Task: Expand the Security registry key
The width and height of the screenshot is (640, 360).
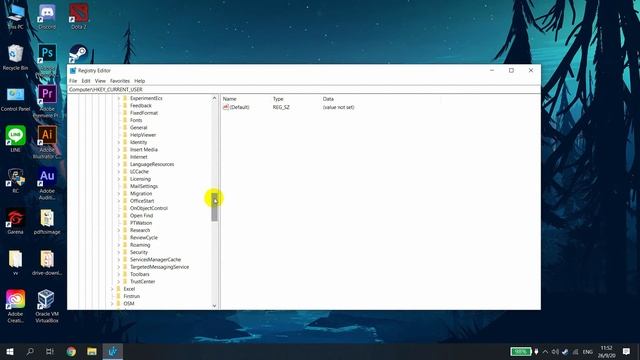Action: pyautogui.click(x=119, y=253)
